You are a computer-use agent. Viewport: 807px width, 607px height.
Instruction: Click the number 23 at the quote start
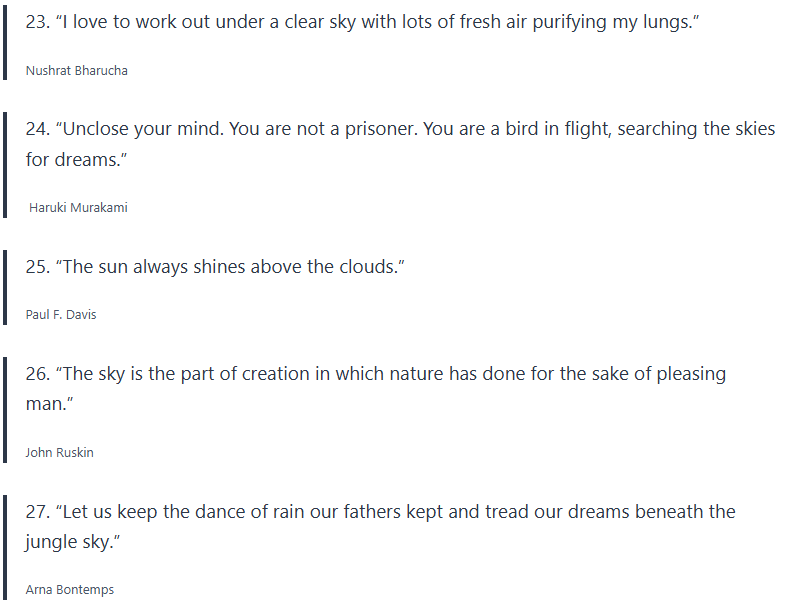[37, 22]
